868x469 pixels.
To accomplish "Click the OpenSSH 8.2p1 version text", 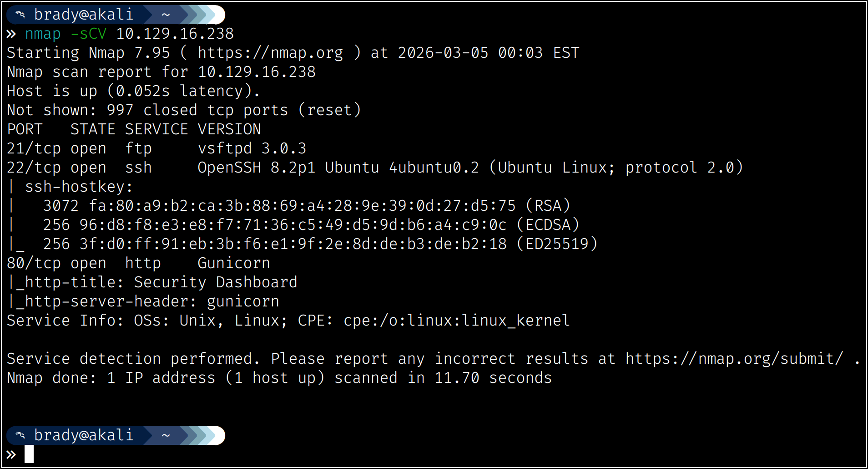I will [x=257, y=168].
